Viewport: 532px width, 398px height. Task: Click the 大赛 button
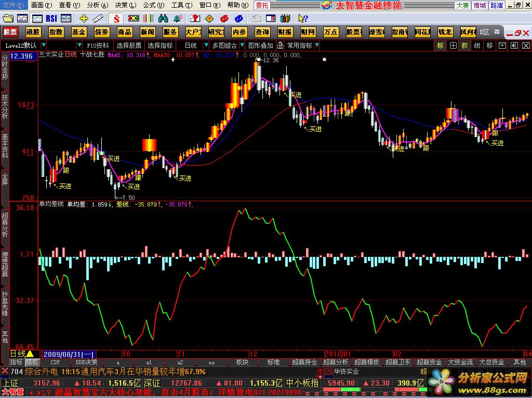462,5
